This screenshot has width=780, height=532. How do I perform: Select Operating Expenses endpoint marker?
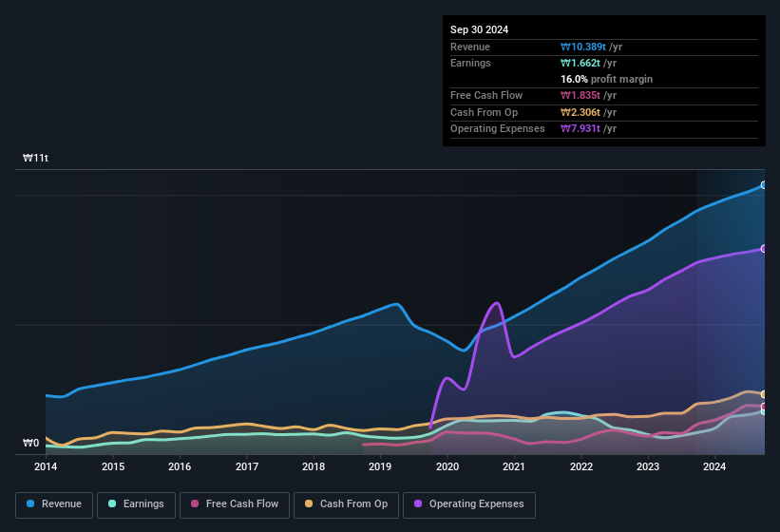click(x=764, y=249)
